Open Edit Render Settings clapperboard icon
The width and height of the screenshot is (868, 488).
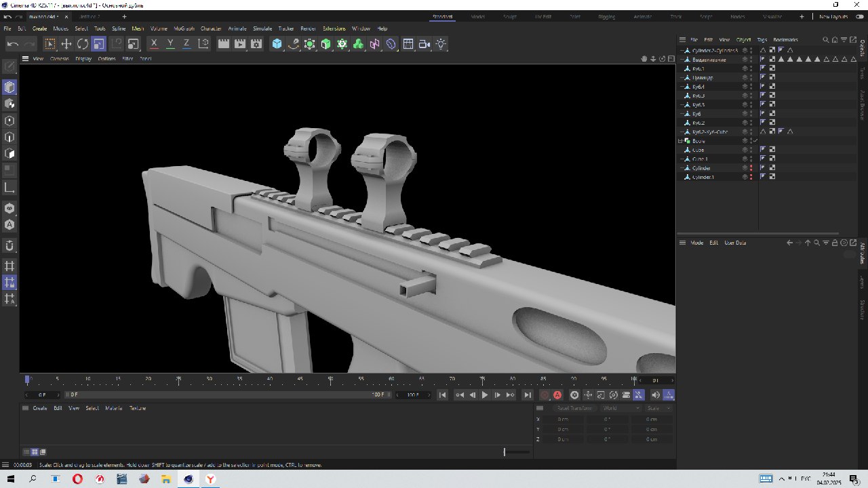pos(256,44)
